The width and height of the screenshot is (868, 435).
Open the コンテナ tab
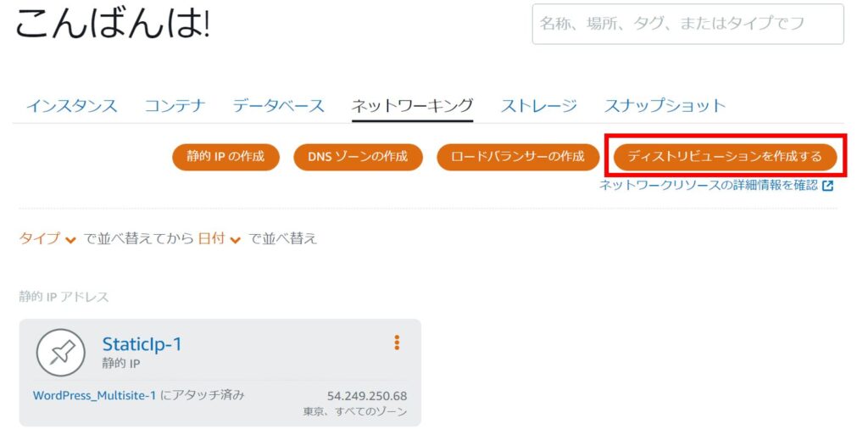point(175,106)
